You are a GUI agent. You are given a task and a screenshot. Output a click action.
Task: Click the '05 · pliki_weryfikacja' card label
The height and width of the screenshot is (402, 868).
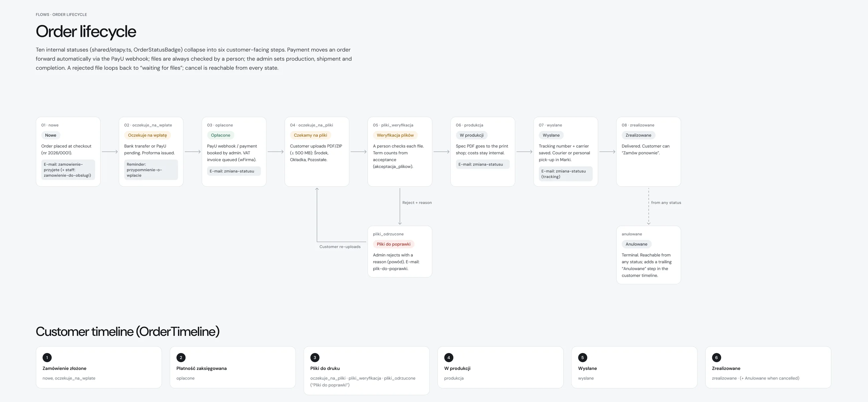393,125
